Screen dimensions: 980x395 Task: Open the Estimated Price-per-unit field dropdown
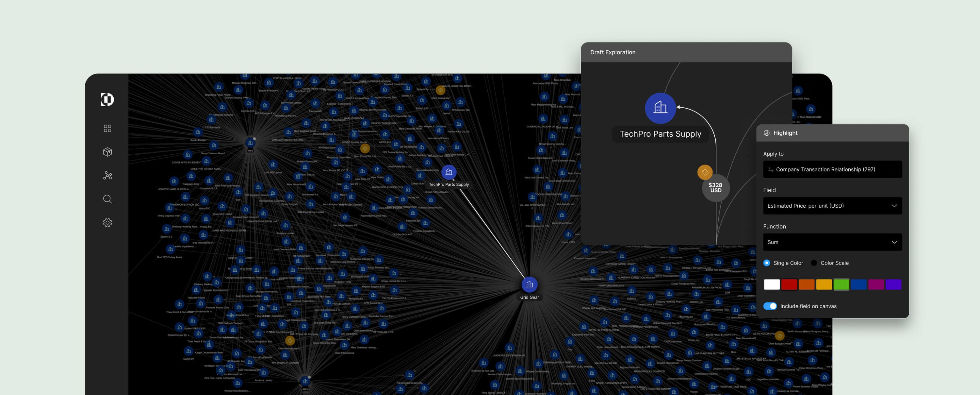(x=832, y=206)
